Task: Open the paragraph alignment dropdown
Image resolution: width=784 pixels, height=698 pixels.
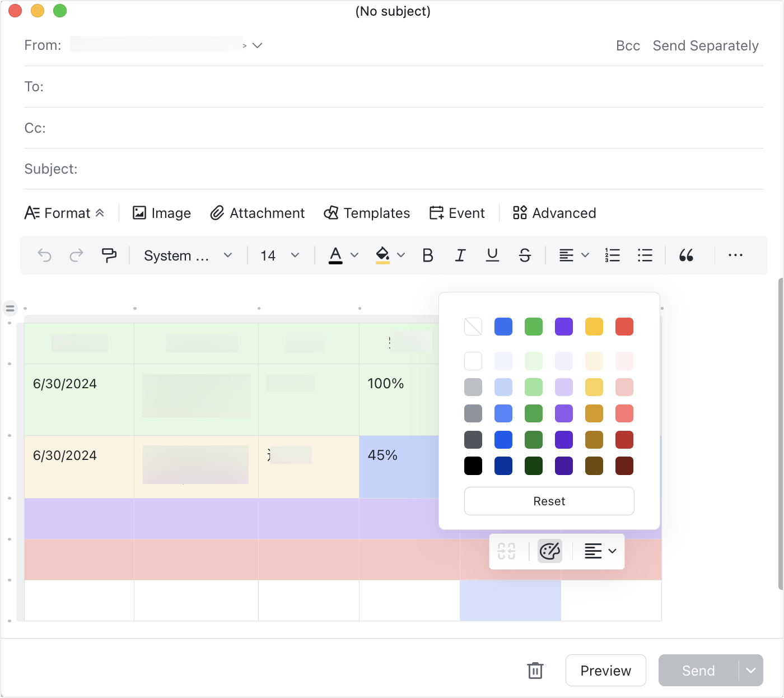Action: [x=574, y=255]
